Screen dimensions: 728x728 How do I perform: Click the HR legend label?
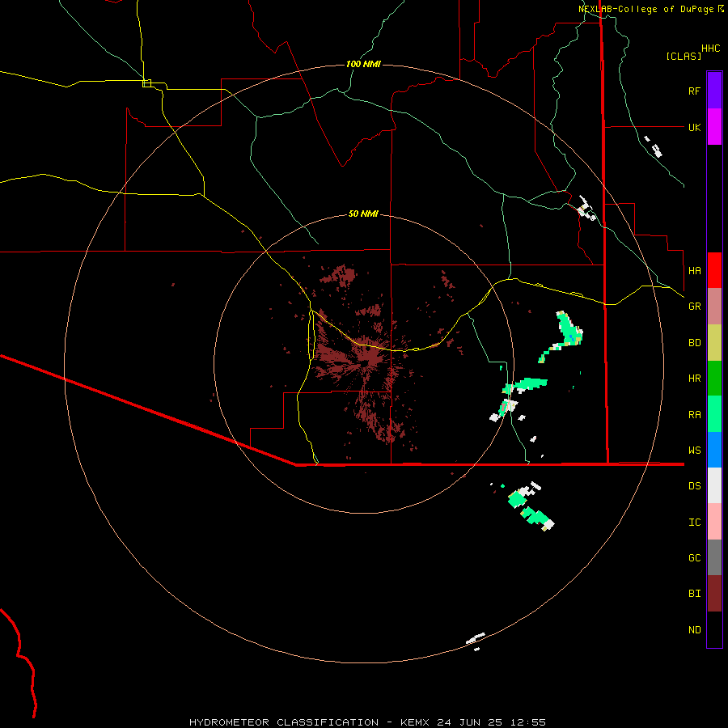694,379
